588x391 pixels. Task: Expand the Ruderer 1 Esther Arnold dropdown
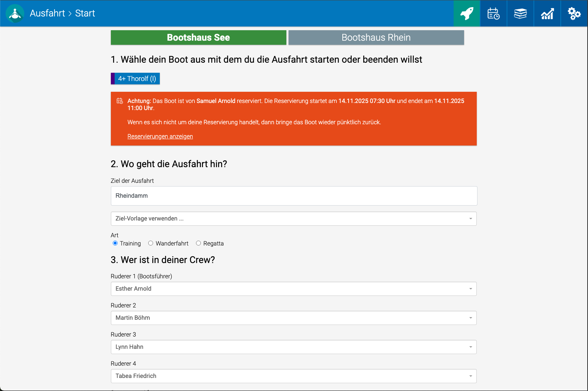point(293,289)
